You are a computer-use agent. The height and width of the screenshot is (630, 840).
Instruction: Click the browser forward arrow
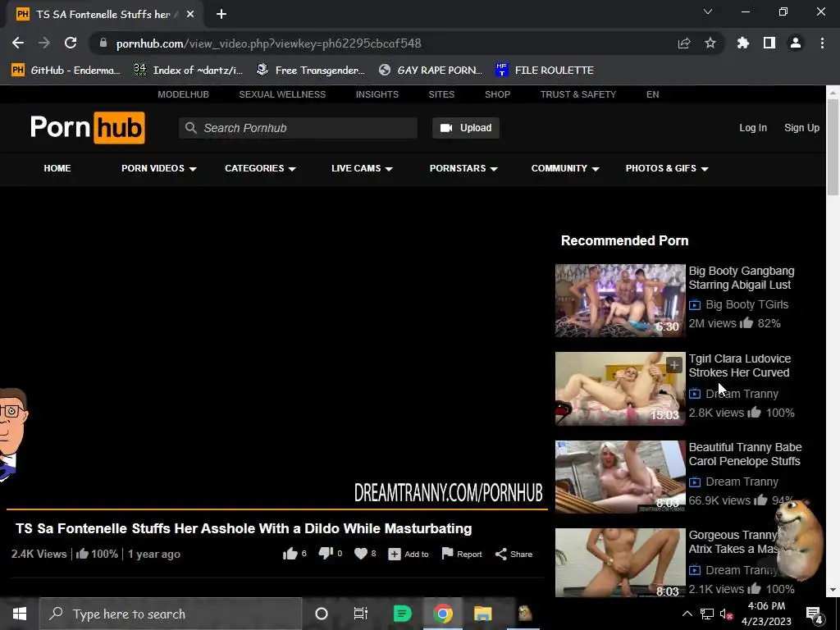[x=44, y=43]
